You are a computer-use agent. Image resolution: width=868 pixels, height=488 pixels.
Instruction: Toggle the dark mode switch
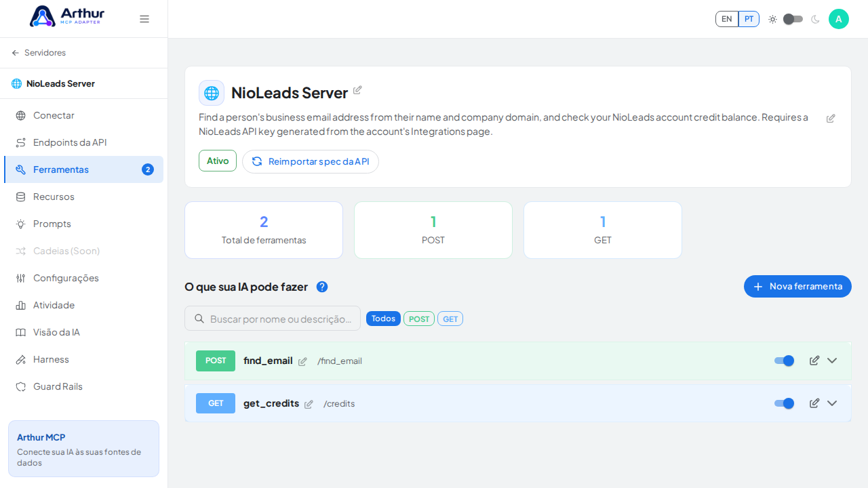pyautogui.click(x=793, y=19)
